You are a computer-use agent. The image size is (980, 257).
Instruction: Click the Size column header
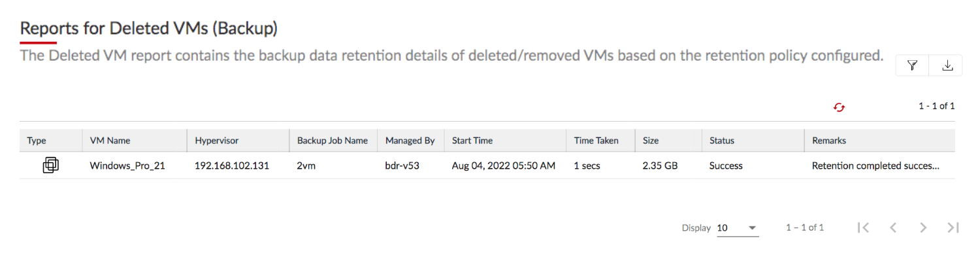tap(651, 141)
